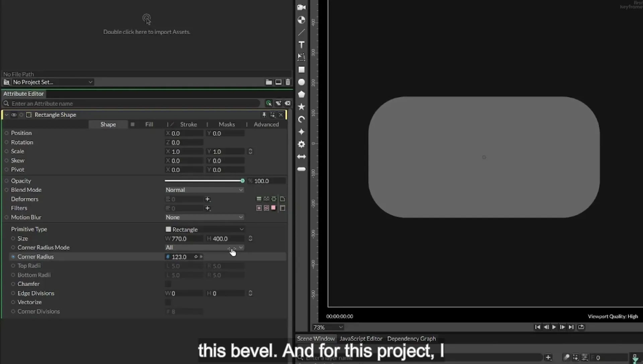Select the Rectangle shape tool
The width and height of the screenshot is (643, 364).
pyautogui.click(x=301, y=70)
